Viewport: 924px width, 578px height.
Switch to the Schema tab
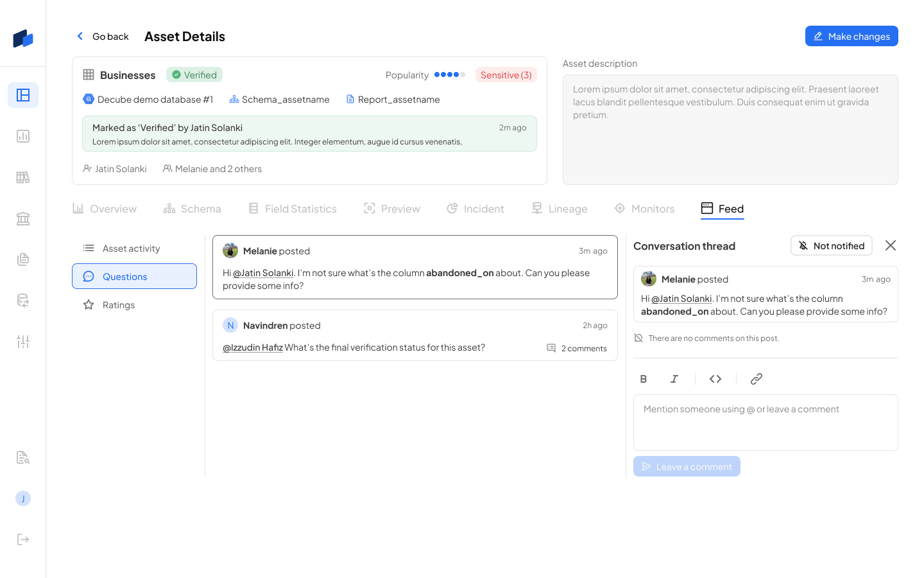pos(192,209)
